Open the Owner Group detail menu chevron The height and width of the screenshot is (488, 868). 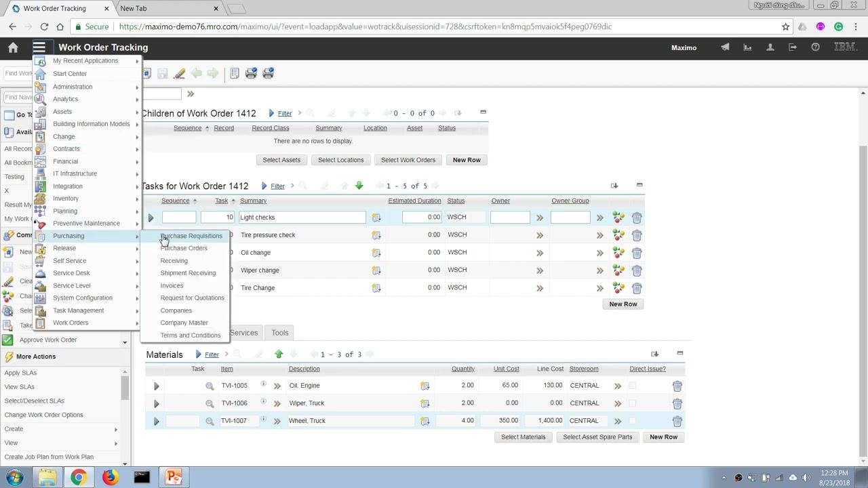tap(599, 218)
